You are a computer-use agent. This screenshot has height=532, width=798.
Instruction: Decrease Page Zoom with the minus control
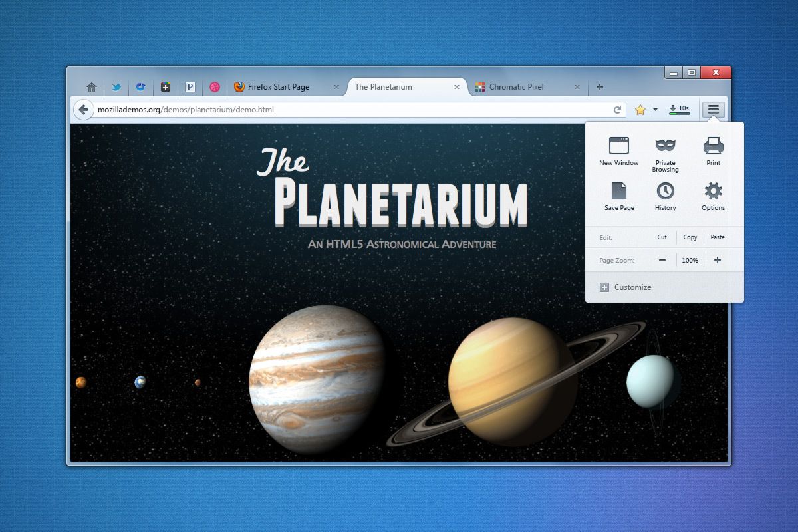coord(662,260)
